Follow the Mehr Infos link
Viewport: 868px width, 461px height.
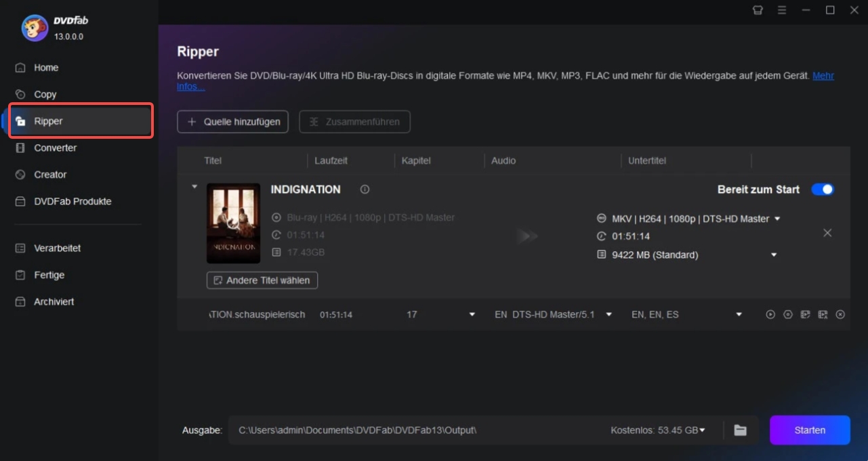point(823,76)
